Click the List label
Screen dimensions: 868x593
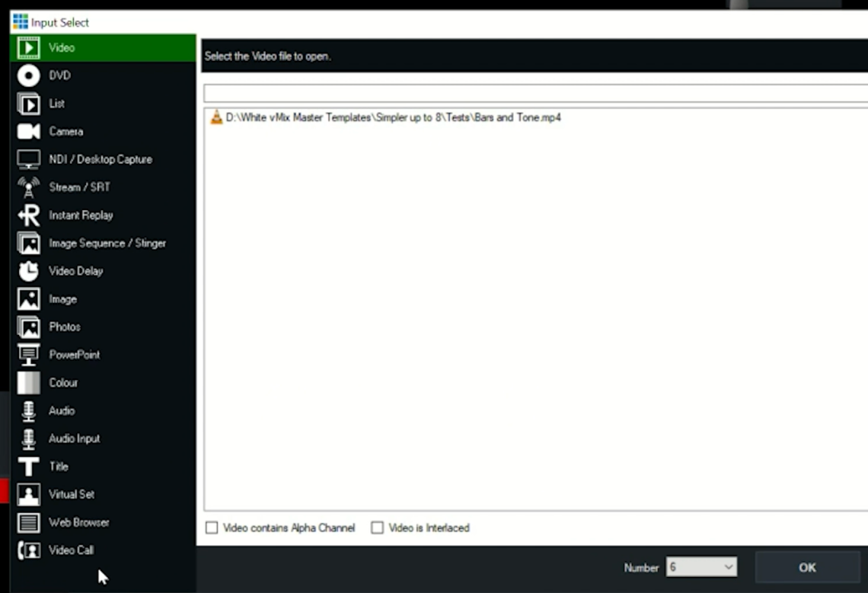(56, 104)
